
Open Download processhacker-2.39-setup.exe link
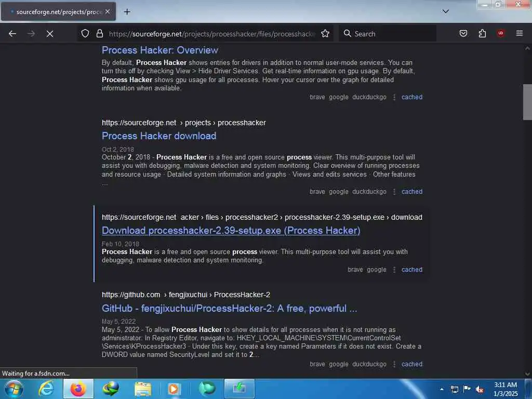[x=231, y=230]
